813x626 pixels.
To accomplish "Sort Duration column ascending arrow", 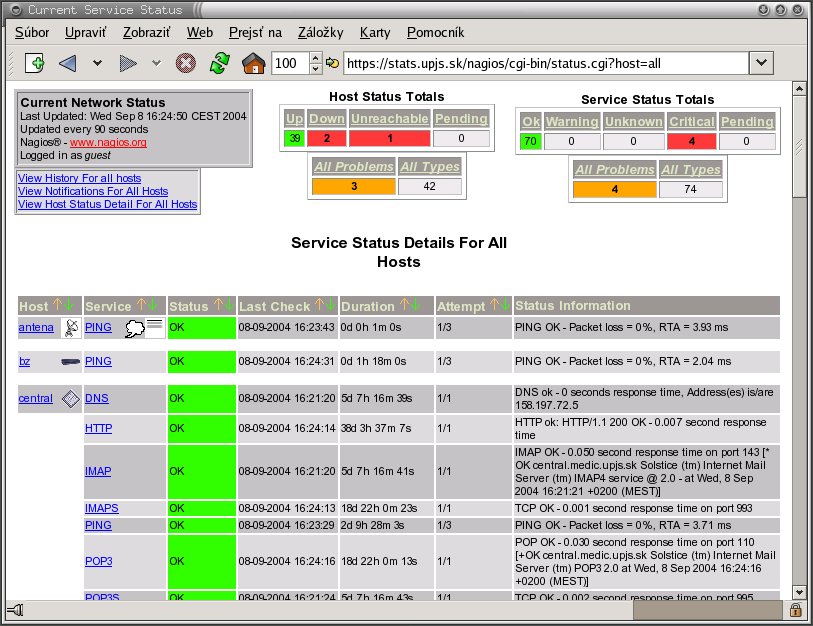I will [404, 304].
